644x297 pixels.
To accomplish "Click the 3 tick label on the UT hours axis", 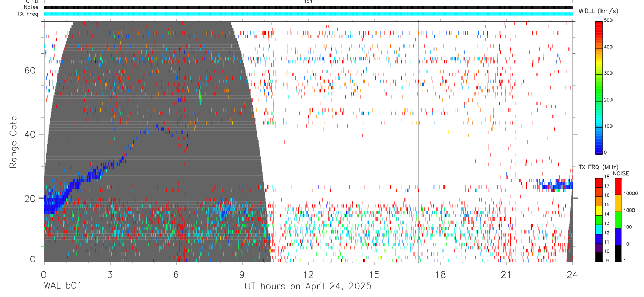I will [110, 274].
